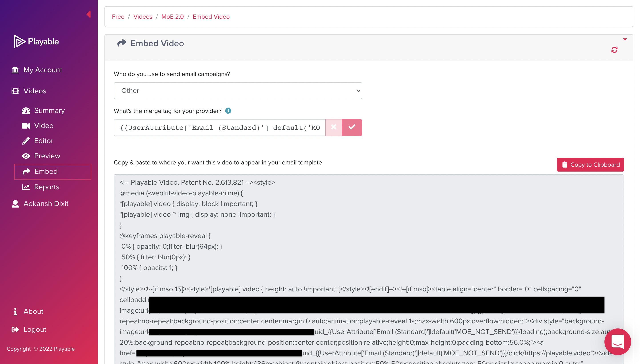Viewport: 640px width, 364px height.
Task: Open the Video menu item
Action: pos(44,126)
